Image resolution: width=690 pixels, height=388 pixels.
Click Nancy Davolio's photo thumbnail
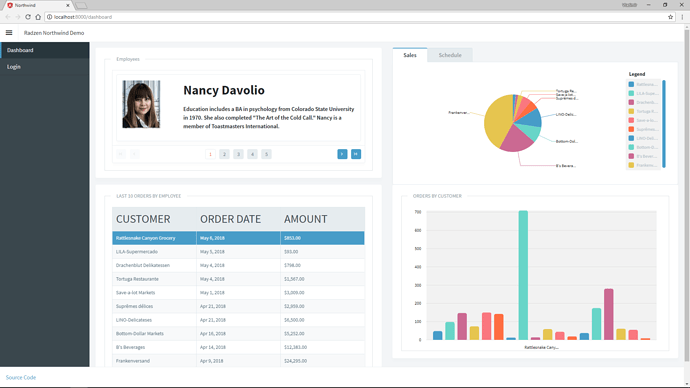click(x=141, y=104)
